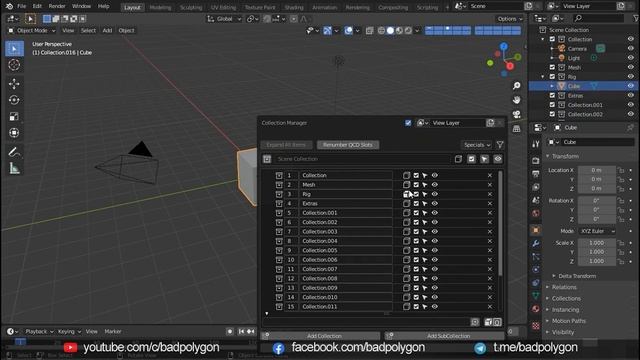Viewport: 640px width, 360px height.
Task: Toggle the camera view icon
Action: click(516, 114)
